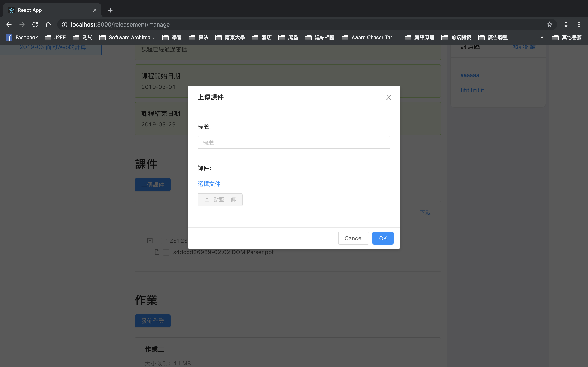
Task: Click site info icon in address bar
Action: (x=64, y=24)
